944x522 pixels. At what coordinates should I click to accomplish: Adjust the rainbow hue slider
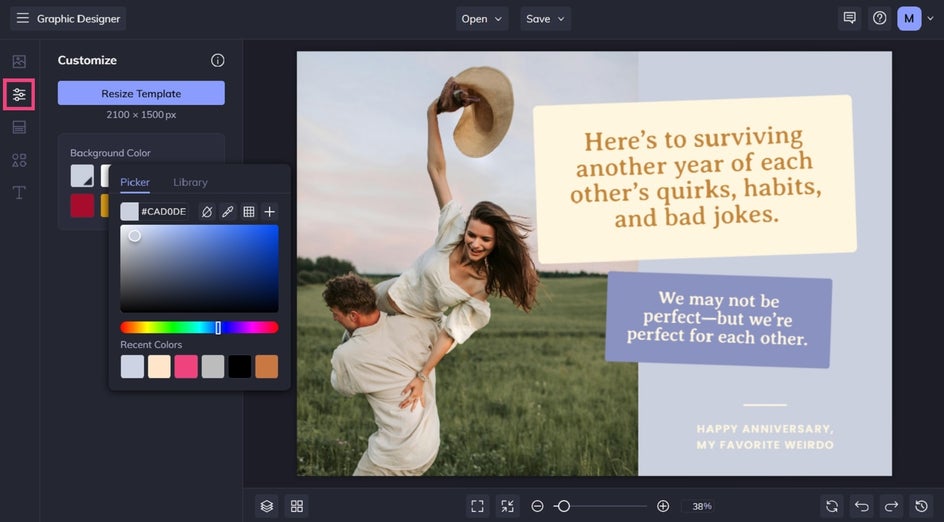tap(199, 328)
